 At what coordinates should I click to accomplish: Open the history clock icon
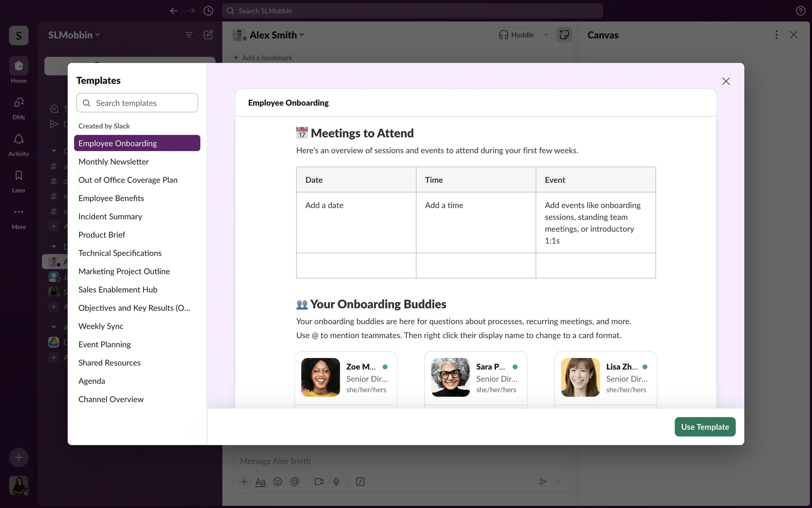[208, 11]
